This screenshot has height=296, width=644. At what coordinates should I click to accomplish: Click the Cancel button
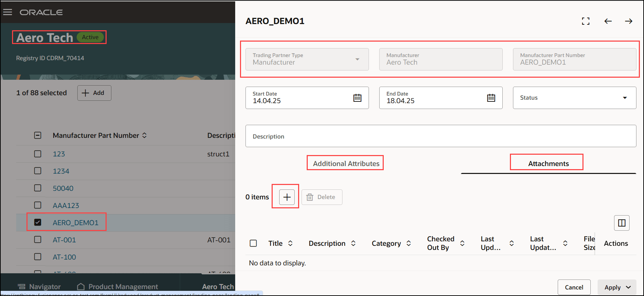pos(574,287)
